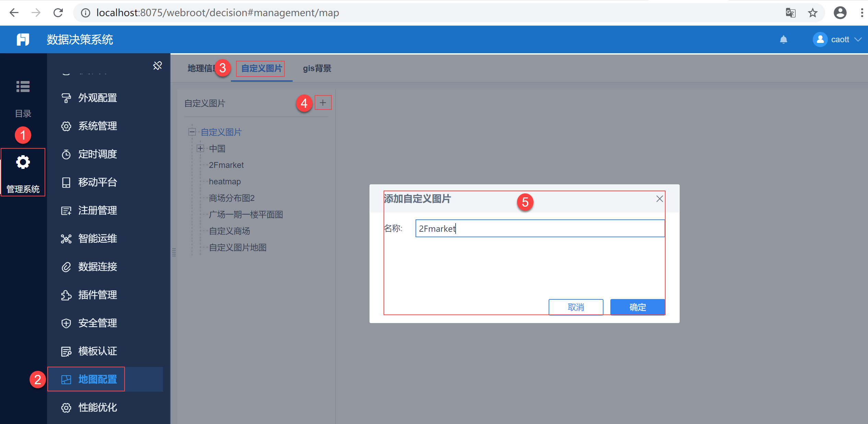
Task: Collapse the 自定义图片 tree root
Action: (192, 132)
